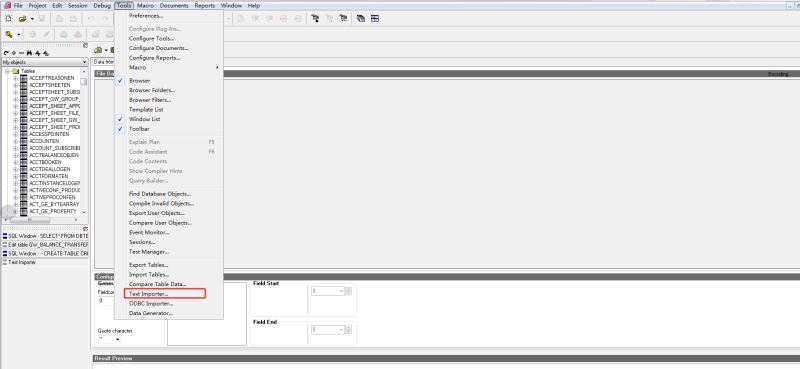
Task: Open the File menu
Action: coord(18,6)
